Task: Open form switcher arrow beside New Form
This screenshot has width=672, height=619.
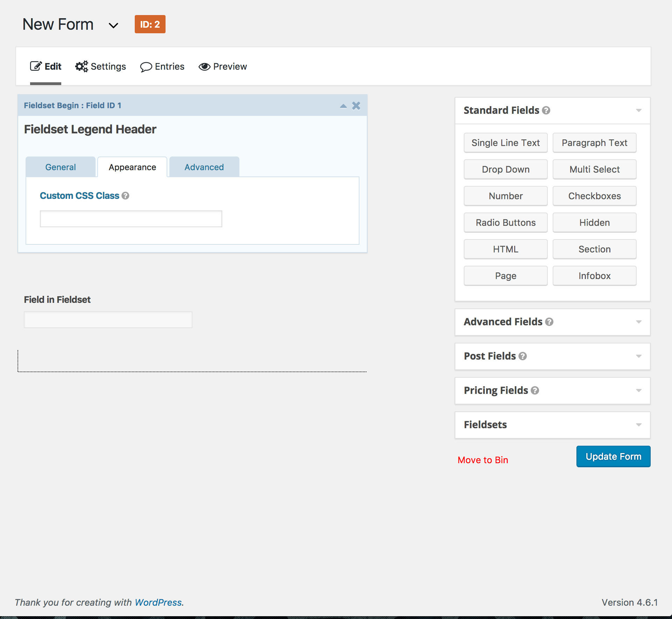Action: (x=113, y=25)
